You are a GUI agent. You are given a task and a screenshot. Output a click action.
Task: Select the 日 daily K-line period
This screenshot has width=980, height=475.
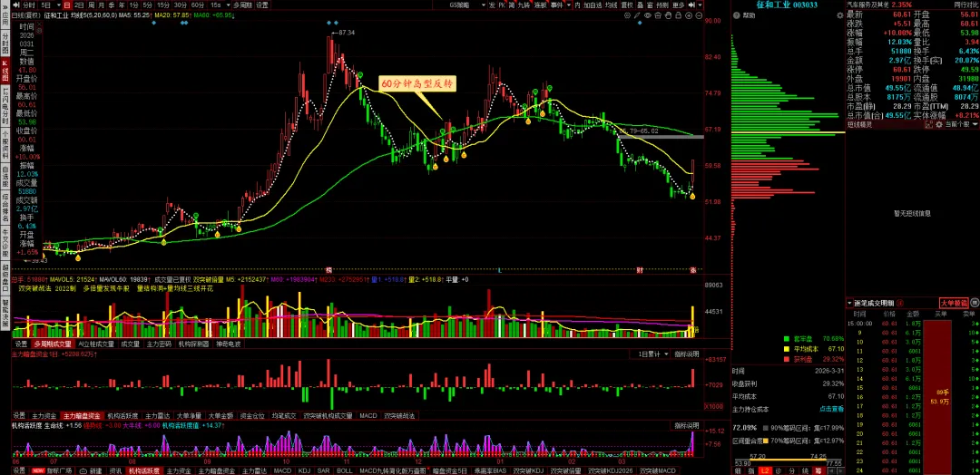point(67,5)
